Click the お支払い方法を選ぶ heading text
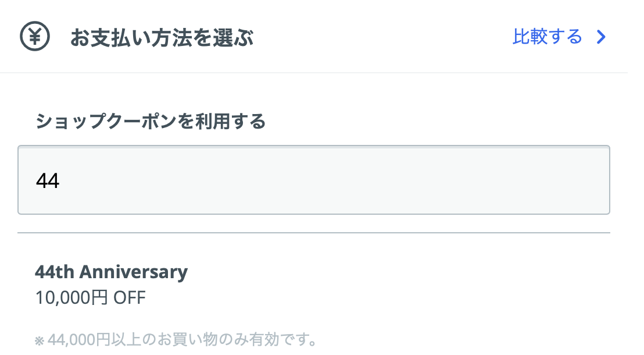This screenshot has height=355, width=644. 162,37
